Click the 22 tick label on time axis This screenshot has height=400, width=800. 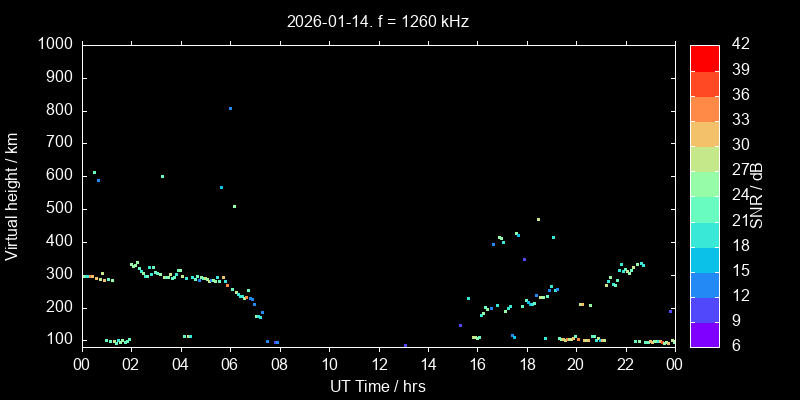pyautogui.click(x=625, y=365)
